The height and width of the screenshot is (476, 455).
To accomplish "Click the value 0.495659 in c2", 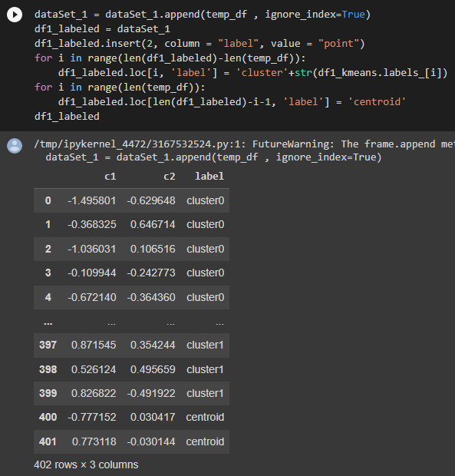I will click(x=153, y=370).
